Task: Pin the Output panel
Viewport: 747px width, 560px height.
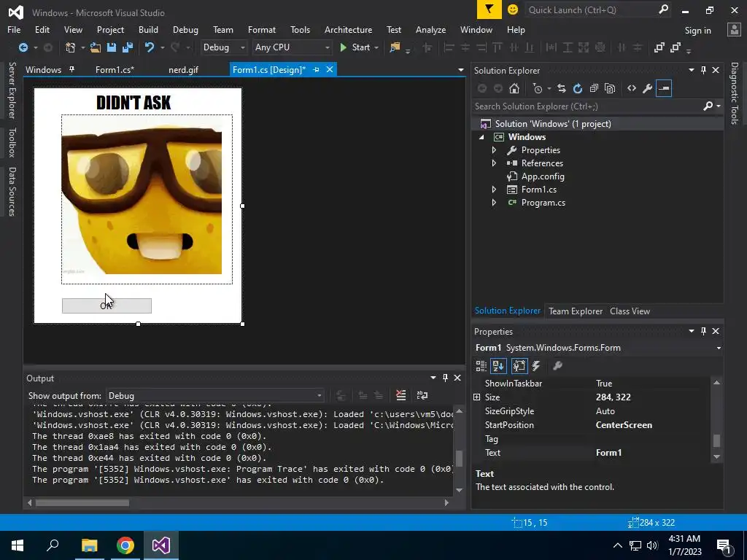Action: (x=446, y=378)
